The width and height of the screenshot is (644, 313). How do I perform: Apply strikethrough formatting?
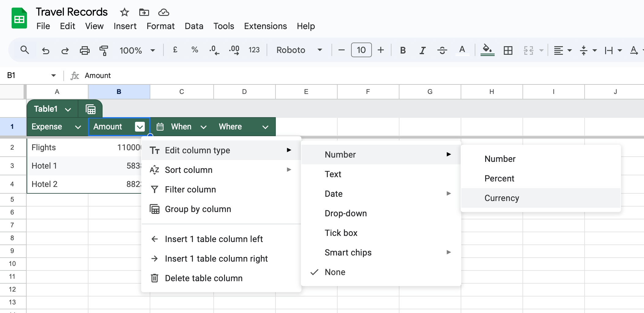pyautogui.click(x=442, y=50)
